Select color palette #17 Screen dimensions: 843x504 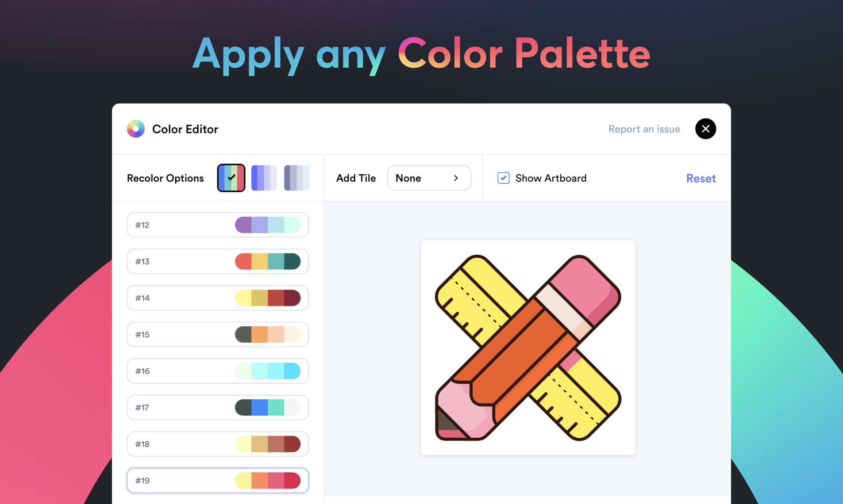[217, 407]
